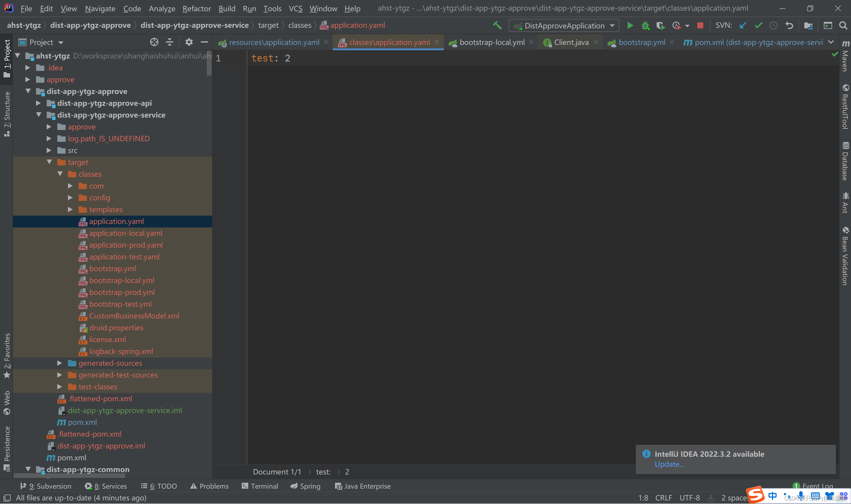
Task: Stop the running application
Action: click(x=700, y=25)
